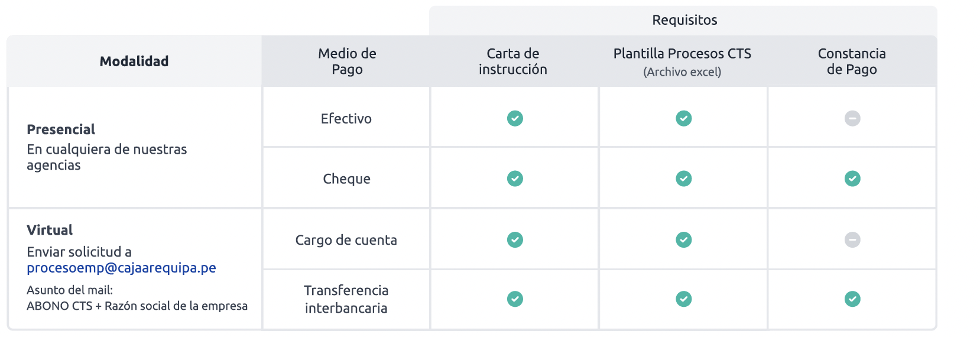Viewport: 980px width, 337px height.
Task: Click Cargo de cuenta's gray Constancia de Pago dash icon
Action: coord(852,239)
